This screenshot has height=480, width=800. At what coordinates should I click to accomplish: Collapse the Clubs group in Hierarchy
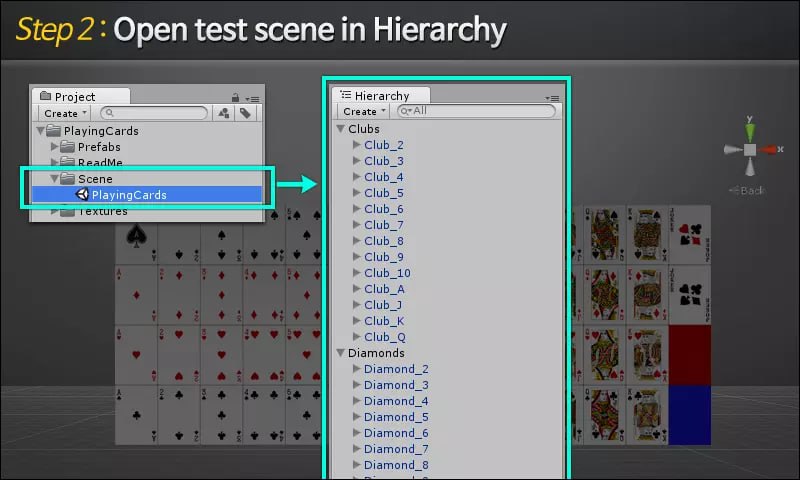(340, 129)
